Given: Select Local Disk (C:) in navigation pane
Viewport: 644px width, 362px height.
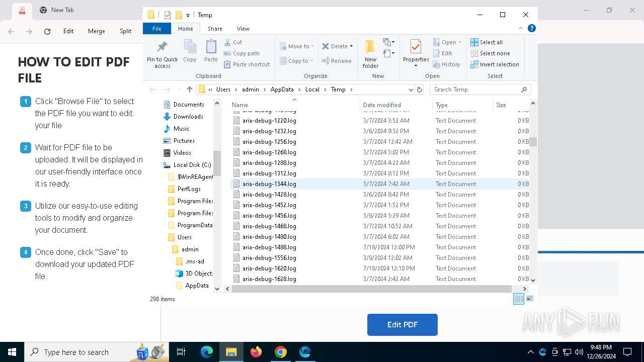Looking at the screenshot, I should pyautogui.click(x=192, y=165).
